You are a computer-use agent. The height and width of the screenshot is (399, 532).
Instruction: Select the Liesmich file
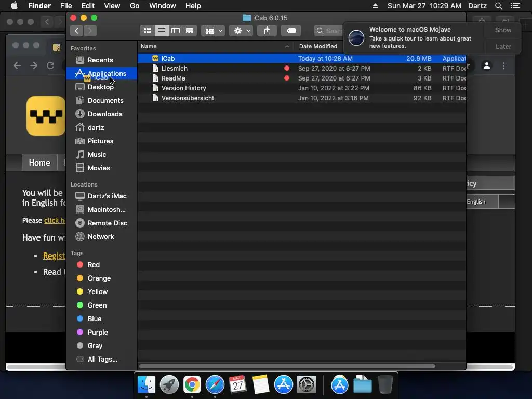302,68
